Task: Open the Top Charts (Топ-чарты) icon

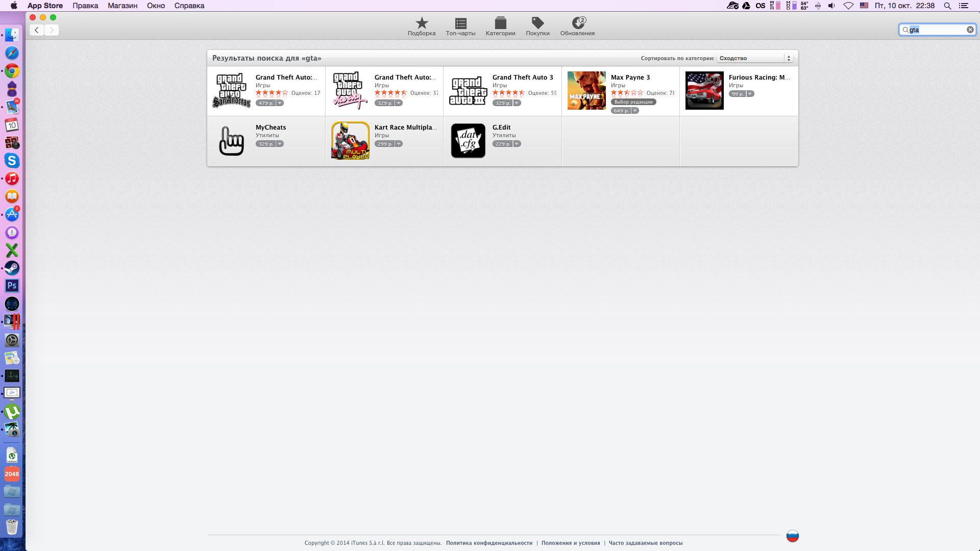Action: pos(460,23)
